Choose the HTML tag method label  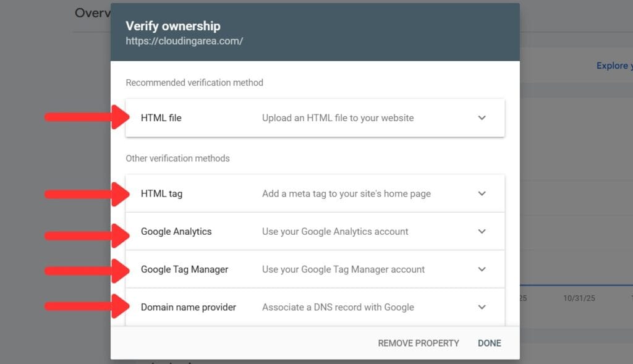[162, 193]
